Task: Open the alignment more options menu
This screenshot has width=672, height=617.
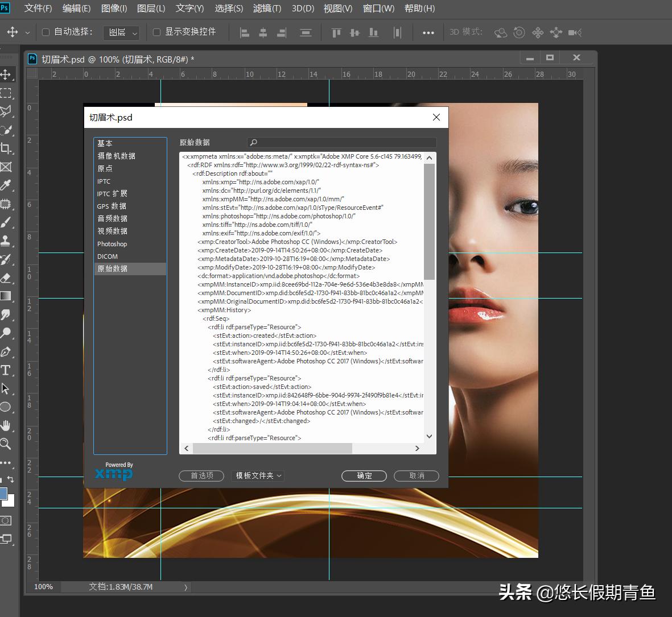Action: coord(428,32)
